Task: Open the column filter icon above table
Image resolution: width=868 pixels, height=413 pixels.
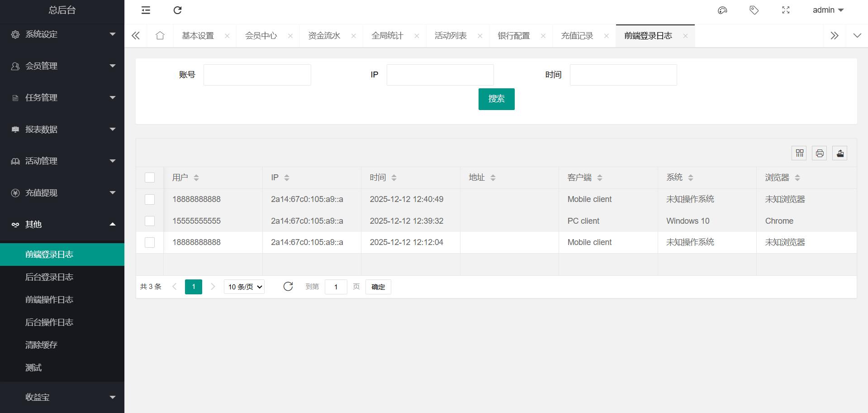Action: pyautogui.click(x=799, y=153)
